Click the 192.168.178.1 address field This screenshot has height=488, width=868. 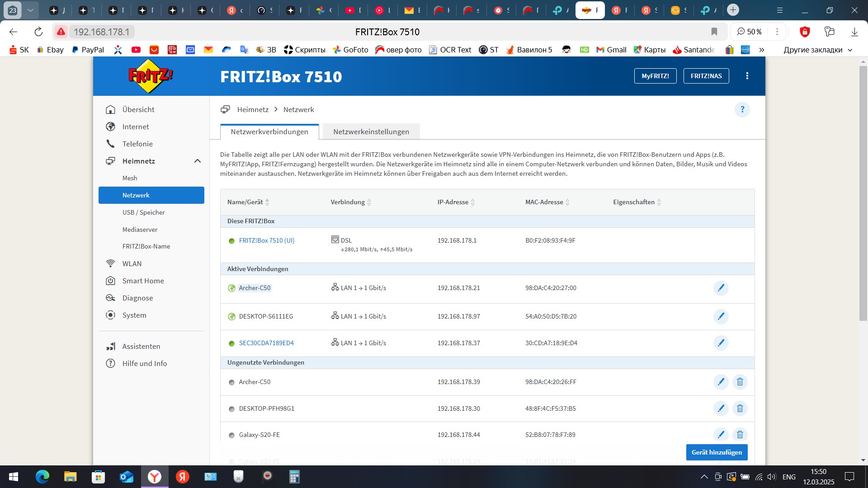(x=102, y=32)
